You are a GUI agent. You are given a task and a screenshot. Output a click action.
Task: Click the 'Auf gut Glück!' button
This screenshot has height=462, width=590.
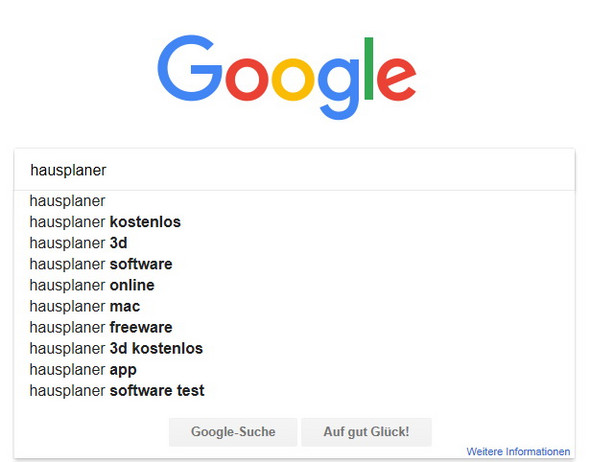click(366, 432)
